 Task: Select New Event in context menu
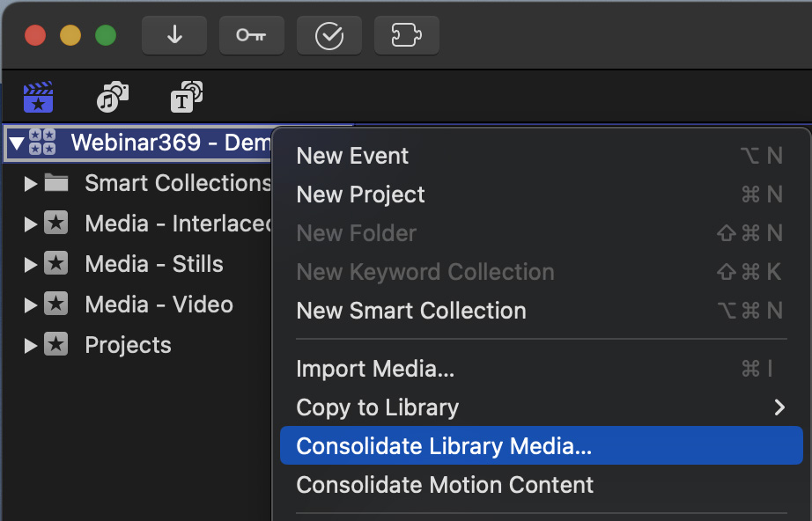click(352, 156)
